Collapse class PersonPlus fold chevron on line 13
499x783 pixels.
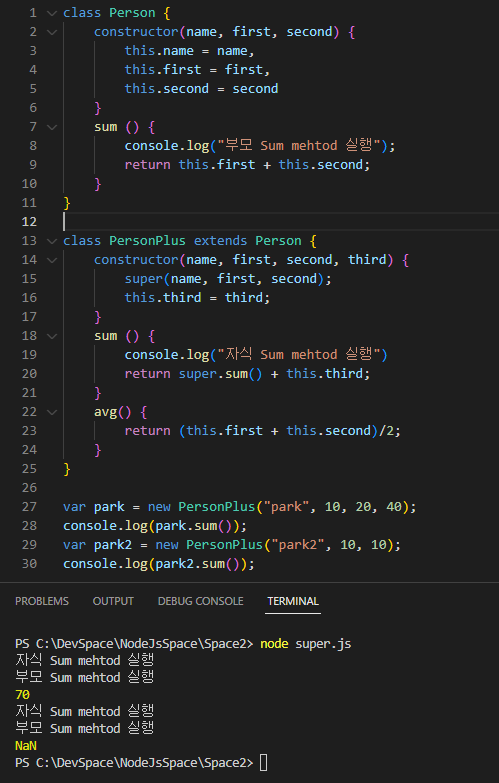coord(52,241)
